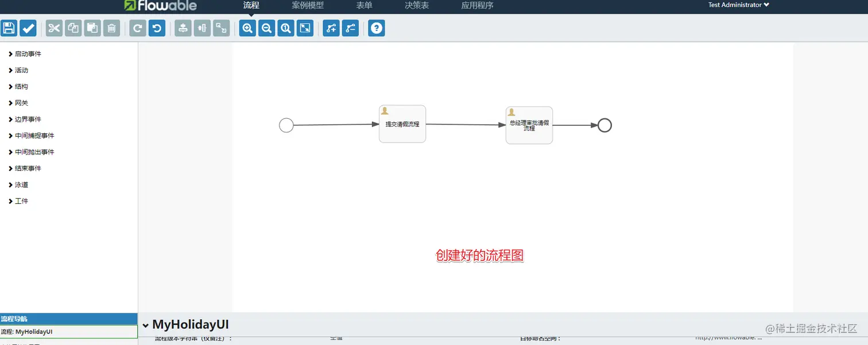Select 流程: MyHolidayUI in the process navigator
The height and width of the screenshot is (345, 868).
pyautogui.click(x=69, y=332)
